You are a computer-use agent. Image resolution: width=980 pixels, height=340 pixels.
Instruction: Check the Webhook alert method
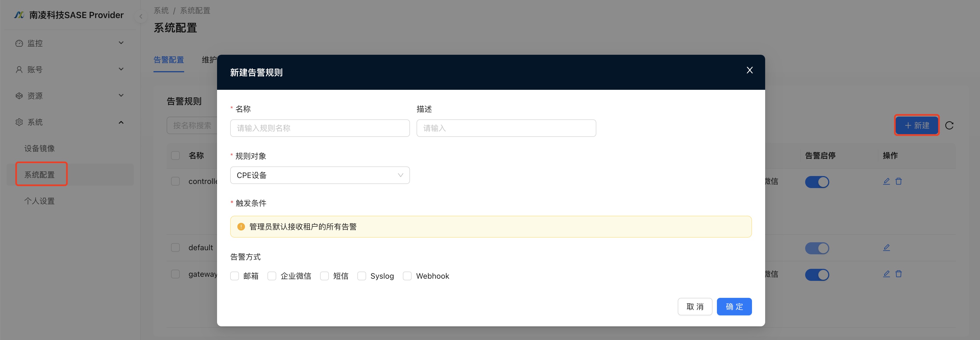(x=407, y=276)
